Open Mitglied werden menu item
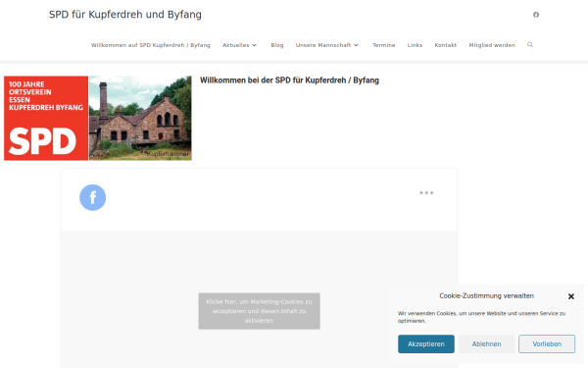Screen dimensions: 588x368 [x=492, y=45]
